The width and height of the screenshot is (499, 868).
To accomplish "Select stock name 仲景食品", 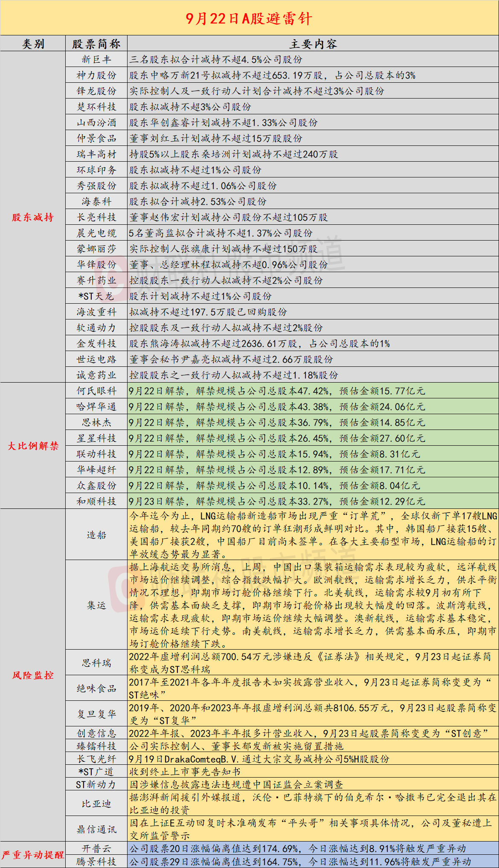I will point(96,139).
